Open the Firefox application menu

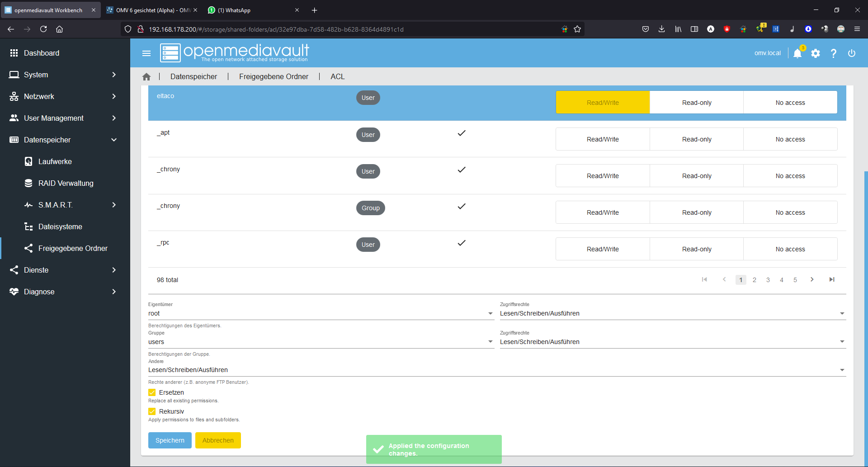point(857,29)
